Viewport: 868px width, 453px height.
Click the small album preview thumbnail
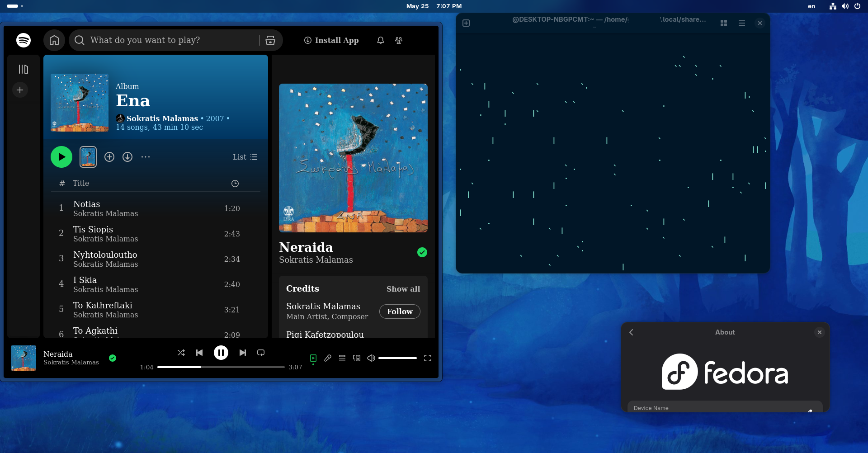click(x=88, y=157)
